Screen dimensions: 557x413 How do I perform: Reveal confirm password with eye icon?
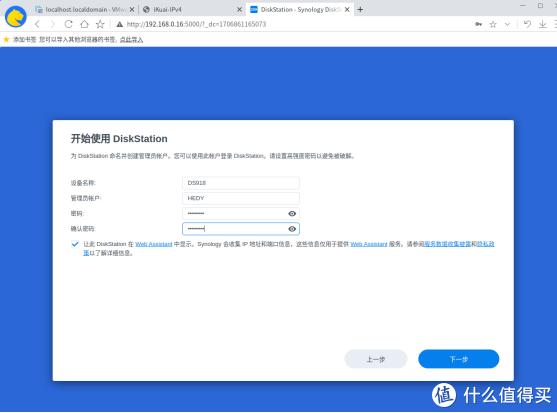pyautogui.click(x=292, y=229)
